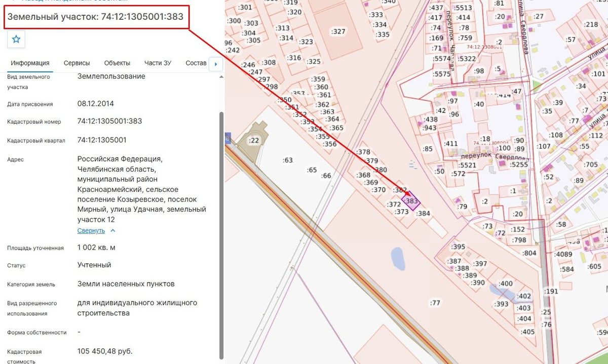Image resolution: width=608 pixels, height=364 pixels.
Task: Click map parcel label :66
Action: (326, 176)
